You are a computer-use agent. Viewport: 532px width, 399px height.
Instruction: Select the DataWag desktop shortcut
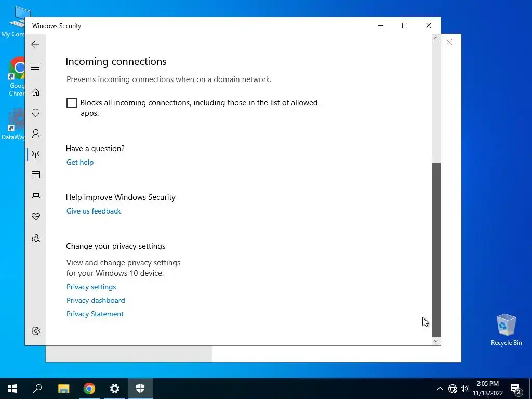coord(14,125)
